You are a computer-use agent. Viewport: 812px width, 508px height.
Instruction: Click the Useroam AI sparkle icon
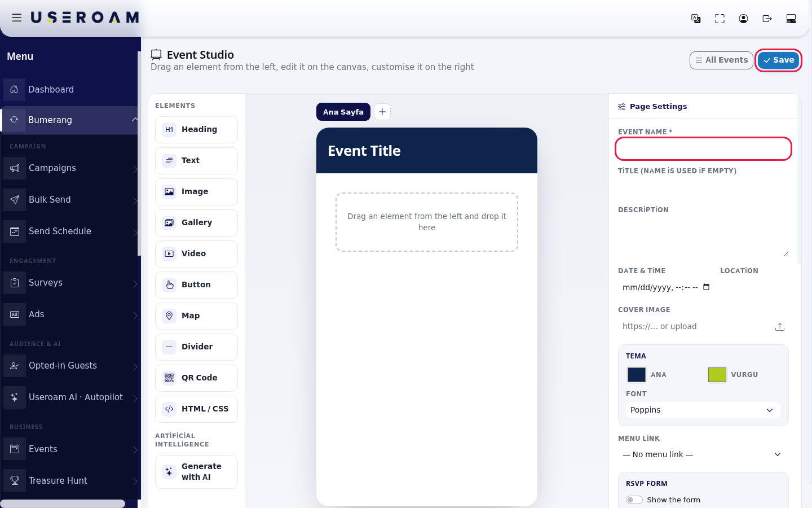click(15, 397)
